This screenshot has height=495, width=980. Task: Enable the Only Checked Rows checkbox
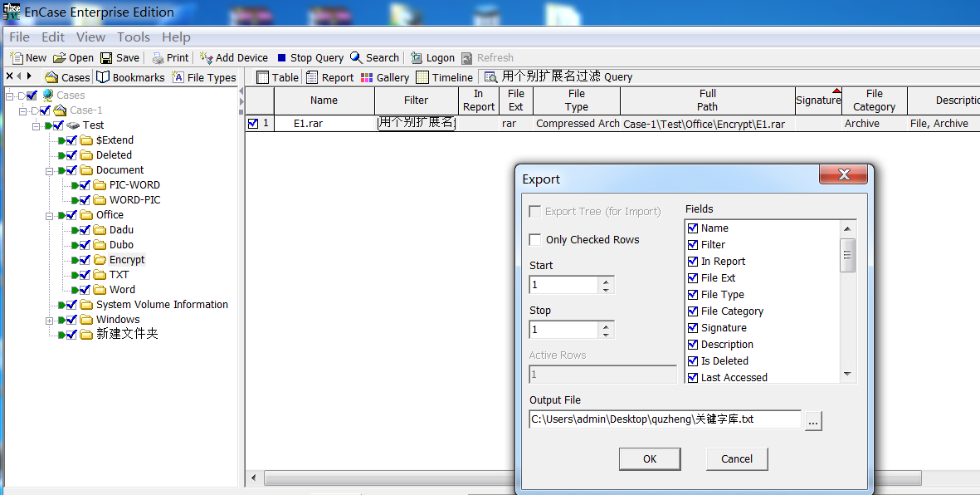(x=535, y=240)
